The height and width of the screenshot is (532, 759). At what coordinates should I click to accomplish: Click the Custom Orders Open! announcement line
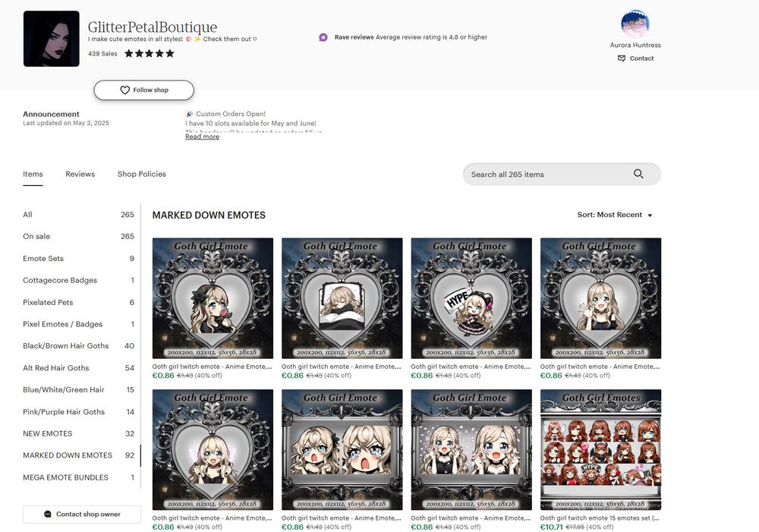point(225,114)
